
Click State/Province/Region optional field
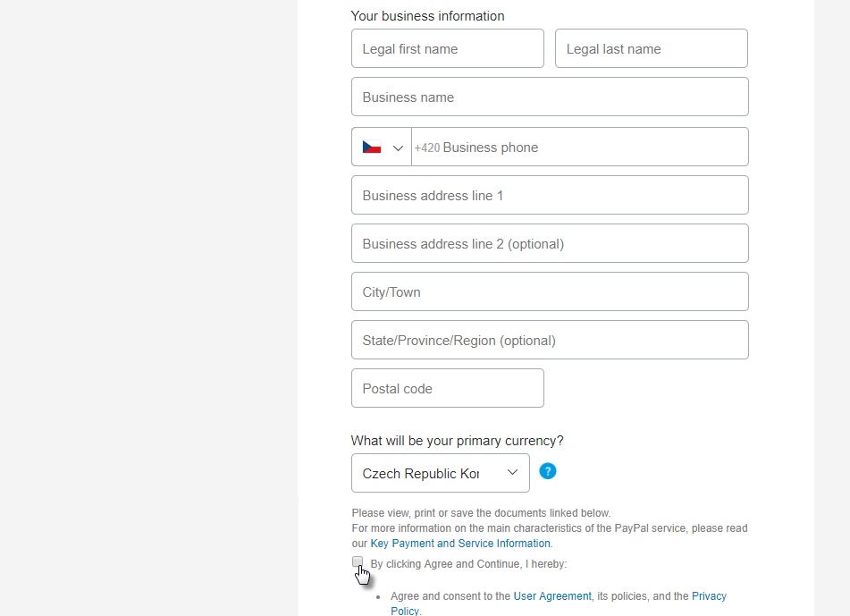[550, 340]
